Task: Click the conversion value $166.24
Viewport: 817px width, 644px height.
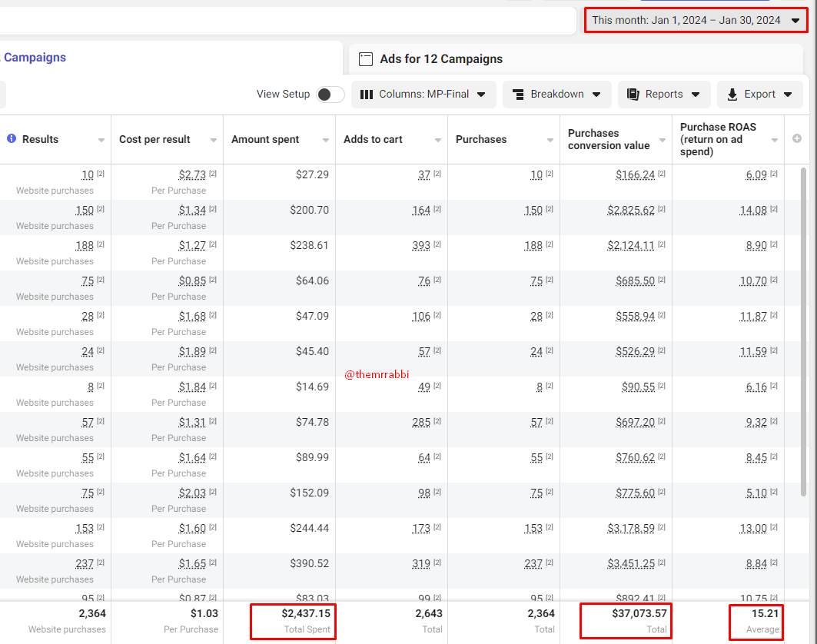Action: [x=635, y=174]
